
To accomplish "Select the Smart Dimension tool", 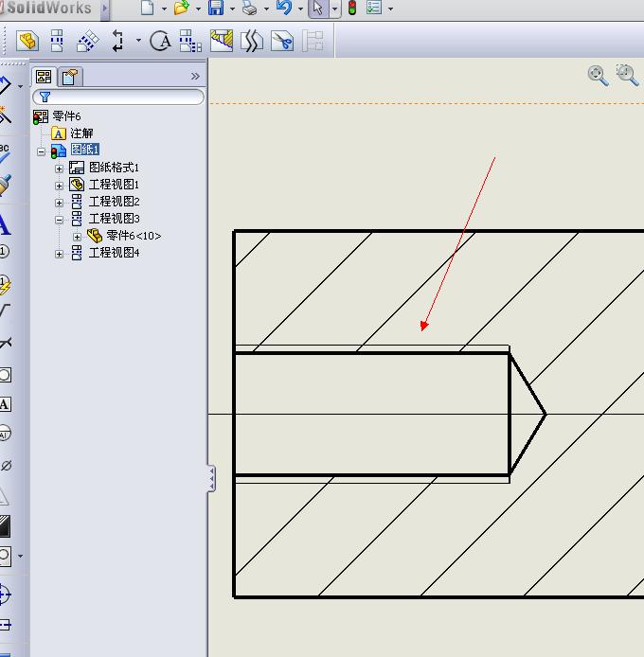I will (x=5, y=85).
